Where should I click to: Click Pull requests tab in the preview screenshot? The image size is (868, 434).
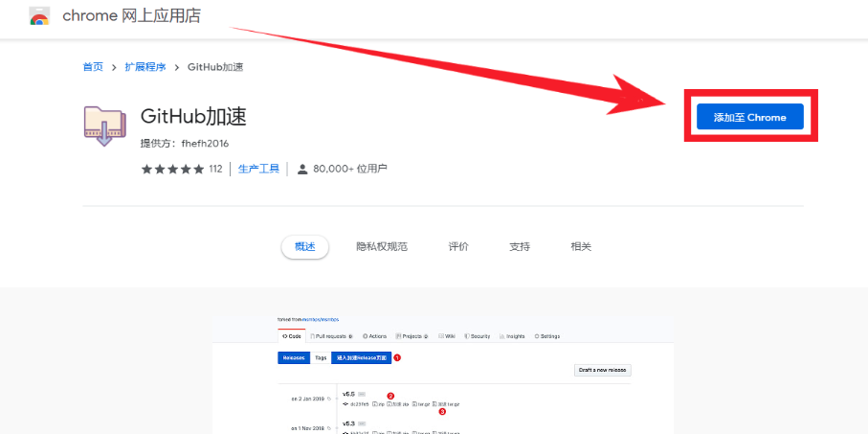(331, 336)
